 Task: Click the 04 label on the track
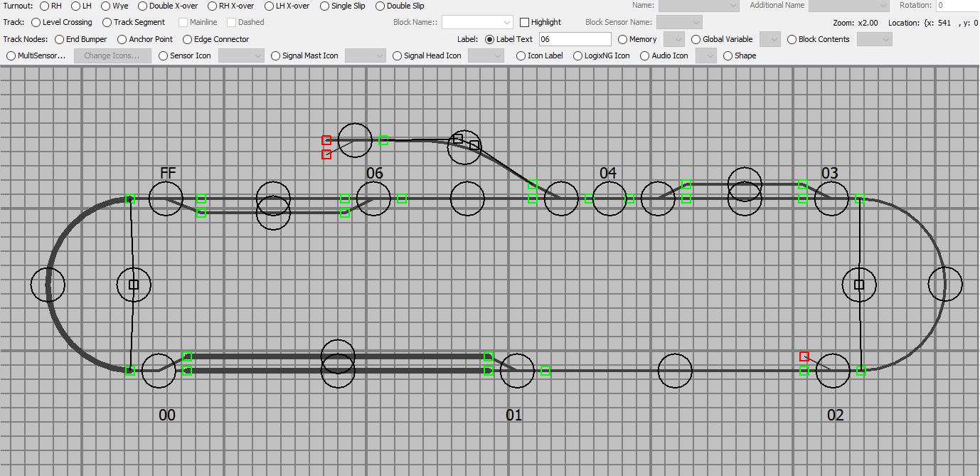[x=608, y=173]
